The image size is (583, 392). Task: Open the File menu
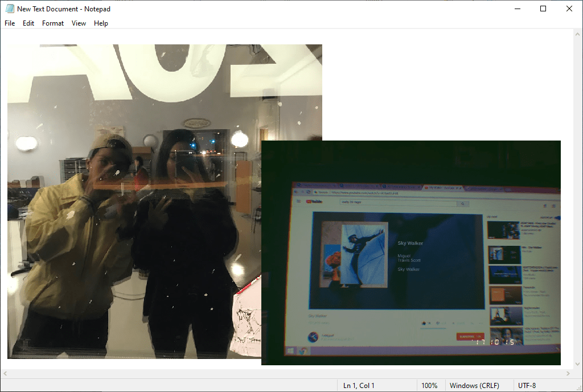tap(10, 23)
